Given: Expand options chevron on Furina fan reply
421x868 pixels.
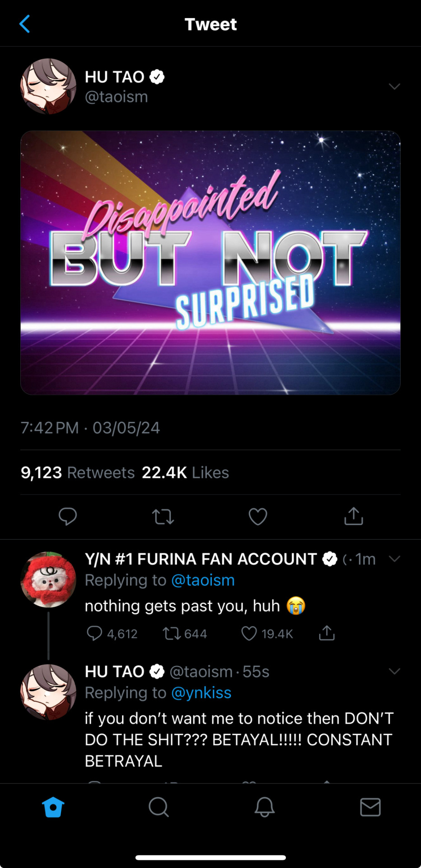Looking at the screenshot, I should (x=394, y=559).
